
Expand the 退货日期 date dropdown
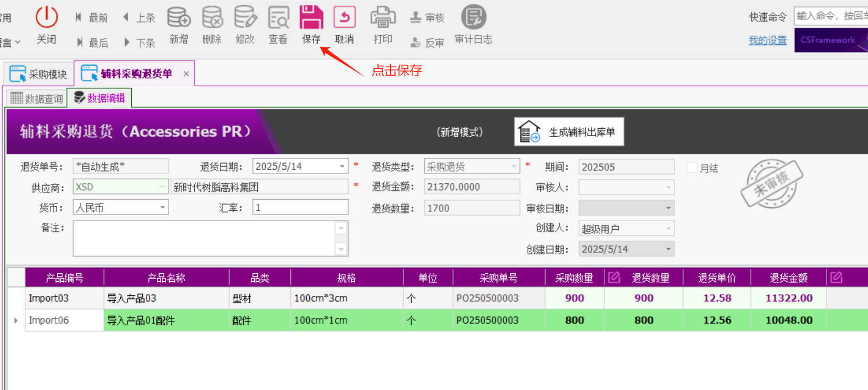coord(342,167)
